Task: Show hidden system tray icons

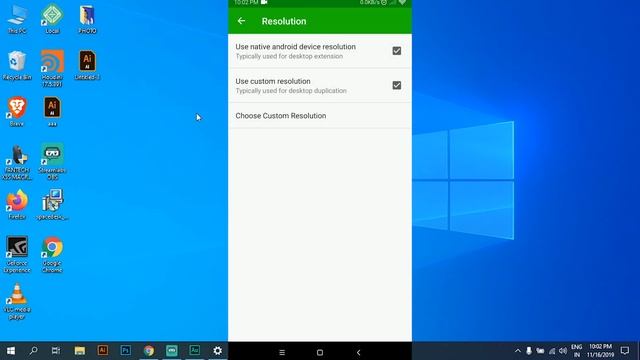Action: coord(518,351)
